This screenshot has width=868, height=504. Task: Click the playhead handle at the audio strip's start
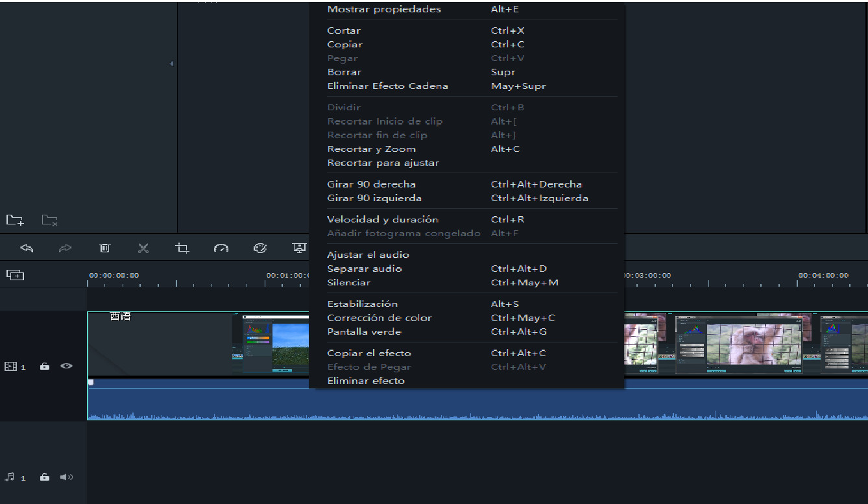tap(91, 382)
